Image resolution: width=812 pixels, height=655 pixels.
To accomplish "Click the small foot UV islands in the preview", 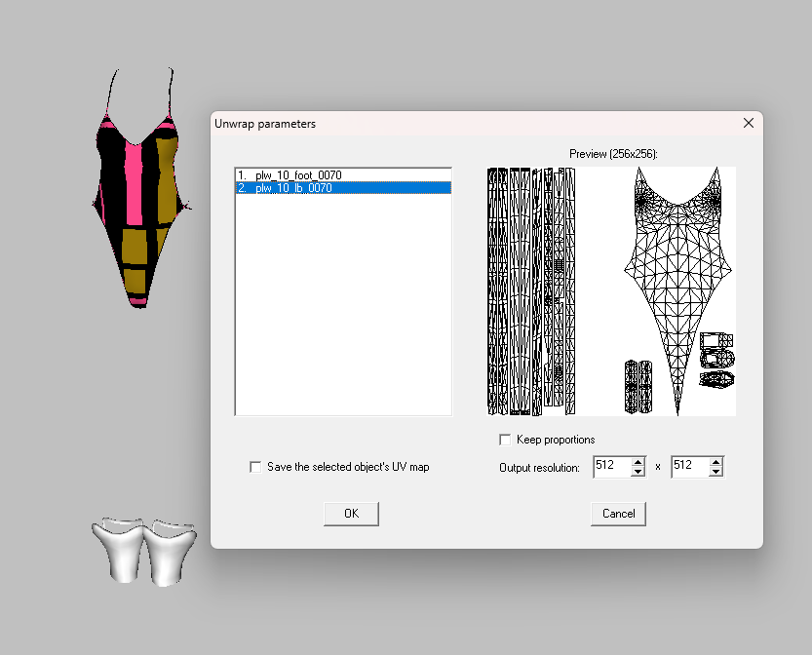I will click(717, 361).
